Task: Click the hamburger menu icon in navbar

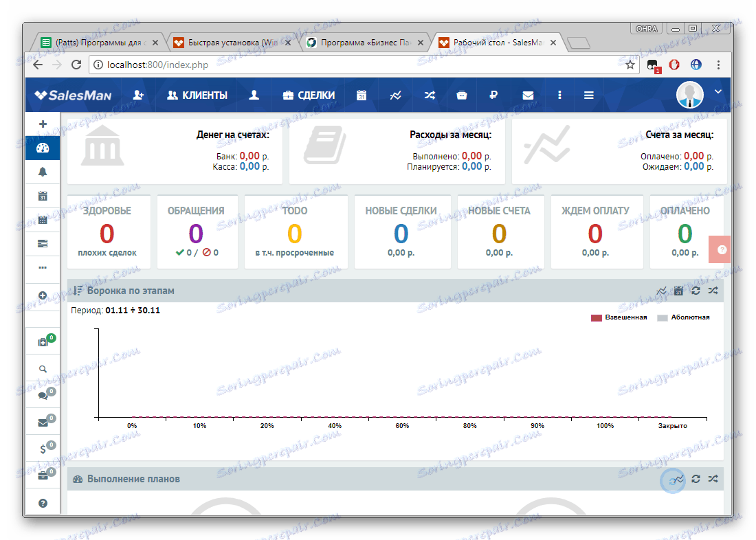Action: pos(589,95)
